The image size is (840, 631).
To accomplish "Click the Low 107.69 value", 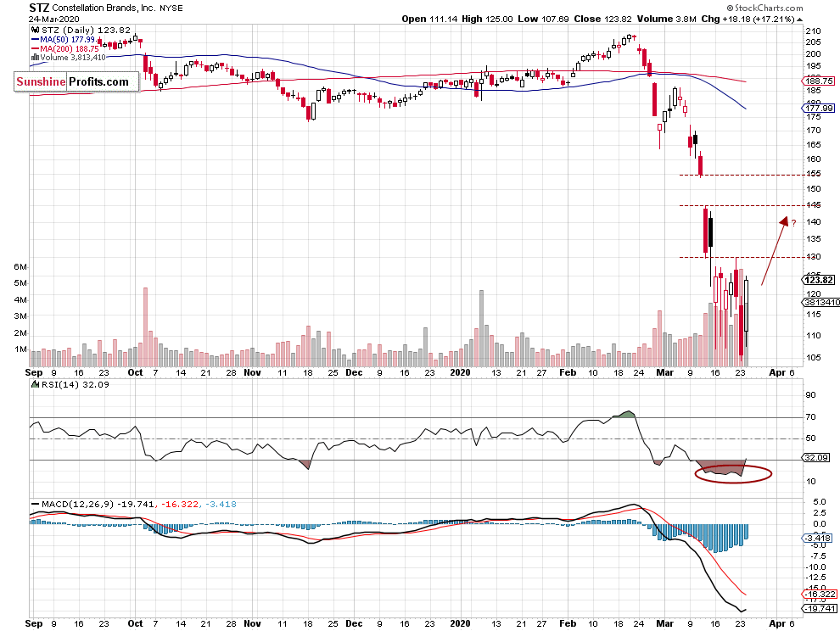I will [543, 19].
